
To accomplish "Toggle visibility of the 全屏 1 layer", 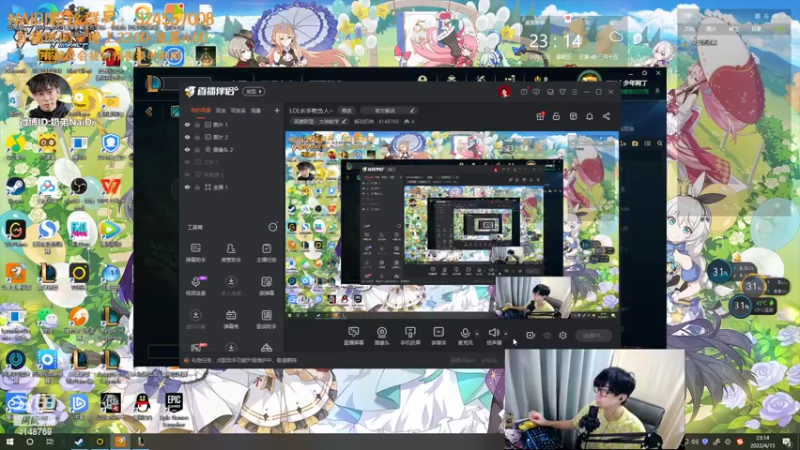I will point(187,187).
